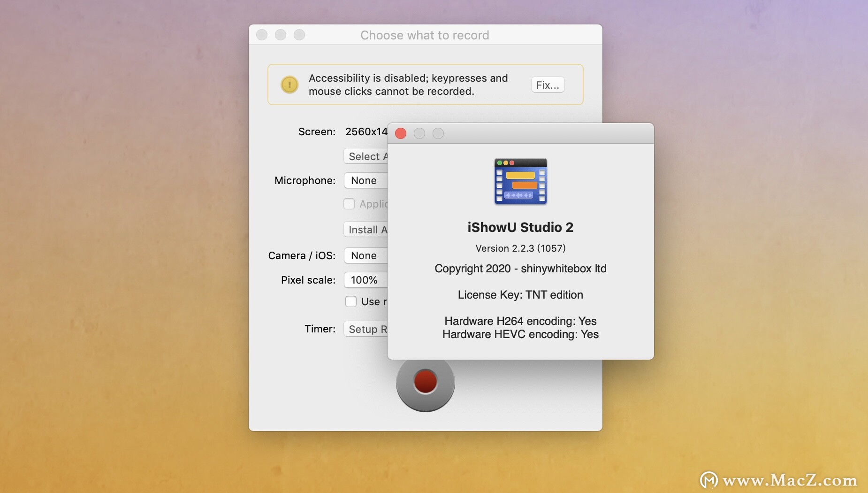Open the Microphone None dropdown

365,180
